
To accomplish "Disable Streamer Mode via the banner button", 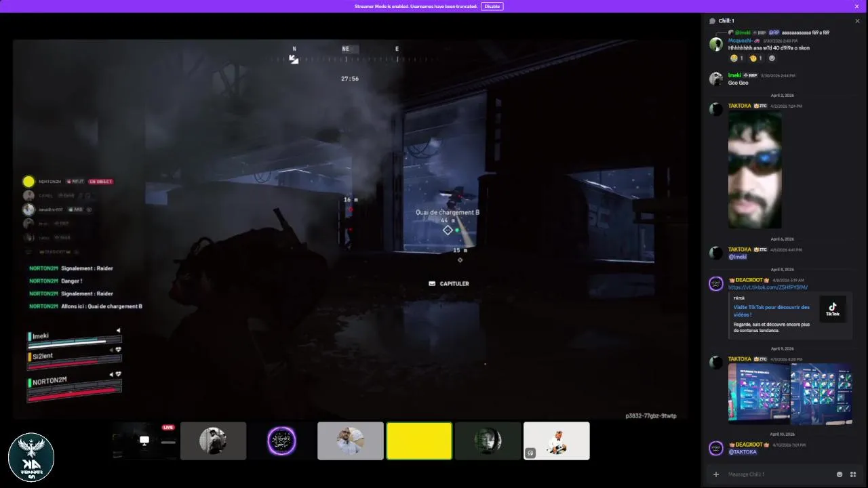I will pos(492,6).
